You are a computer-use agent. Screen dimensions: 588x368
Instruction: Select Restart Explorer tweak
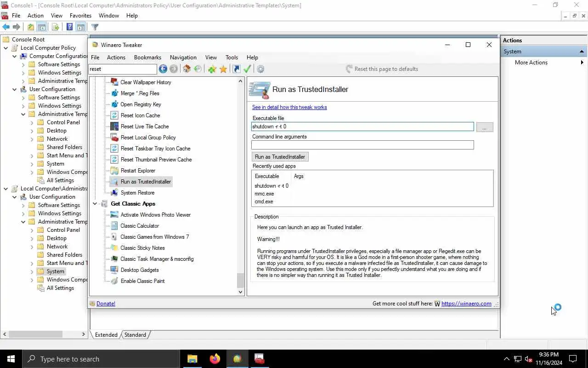tap(138, 171)
